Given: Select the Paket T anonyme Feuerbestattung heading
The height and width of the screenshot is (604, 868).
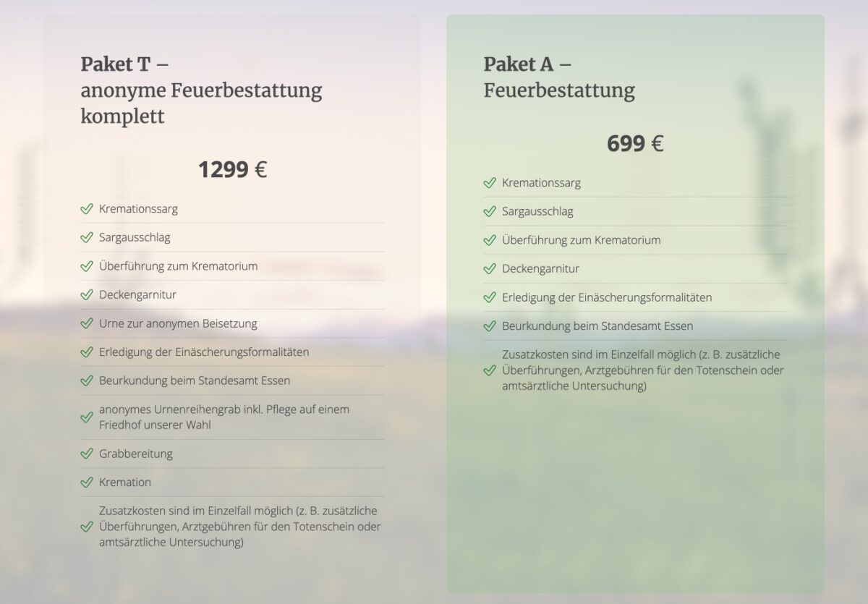Looking at the screenshot, I should click(x=201, y=90).
